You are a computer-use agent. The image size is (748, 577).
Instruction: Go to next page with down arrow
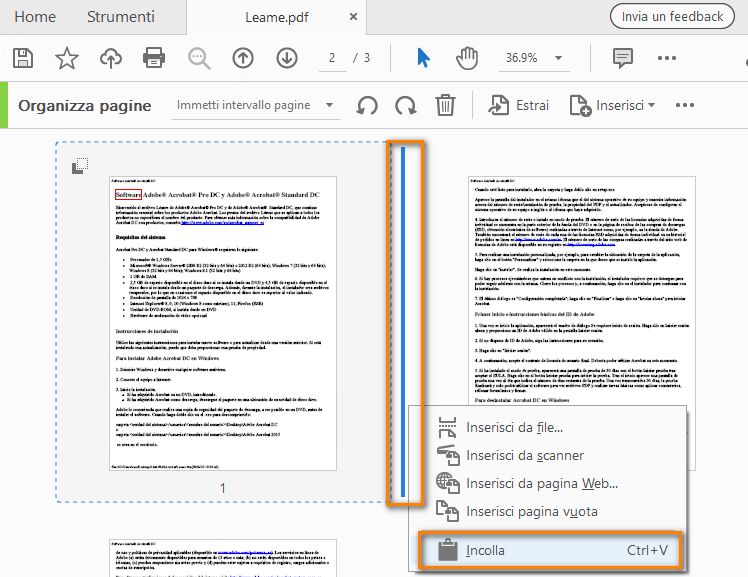point(287,58)
